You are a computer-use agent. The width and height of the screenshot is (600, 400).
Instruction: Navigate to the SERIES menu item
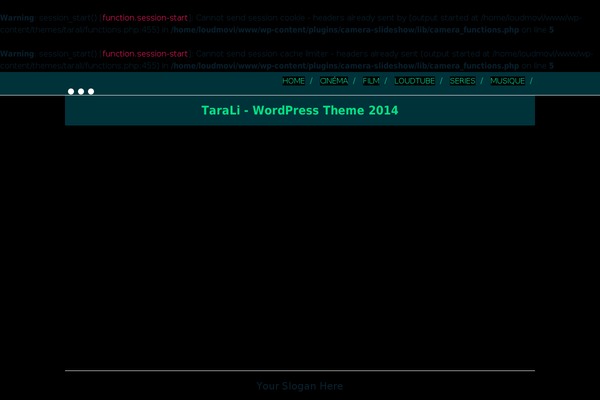[462, 81]
